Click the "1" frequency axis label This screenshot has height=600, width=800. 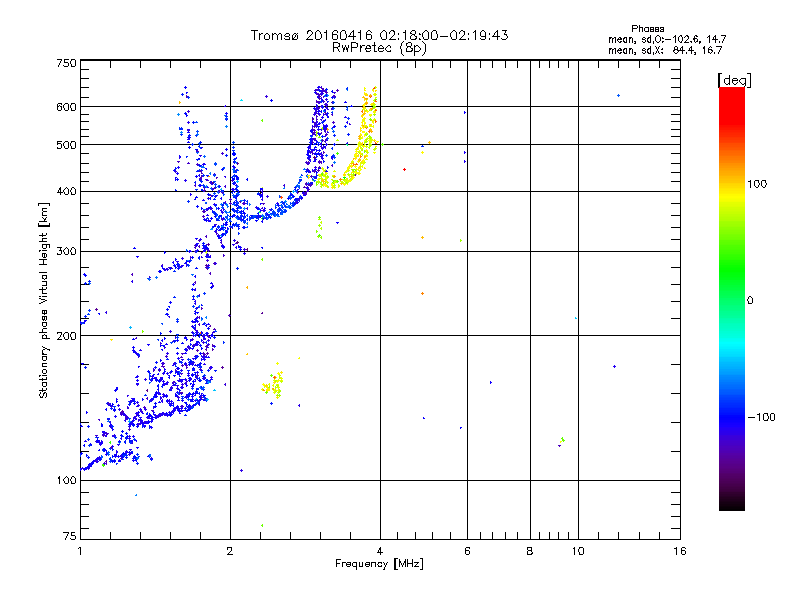[80, 551]
